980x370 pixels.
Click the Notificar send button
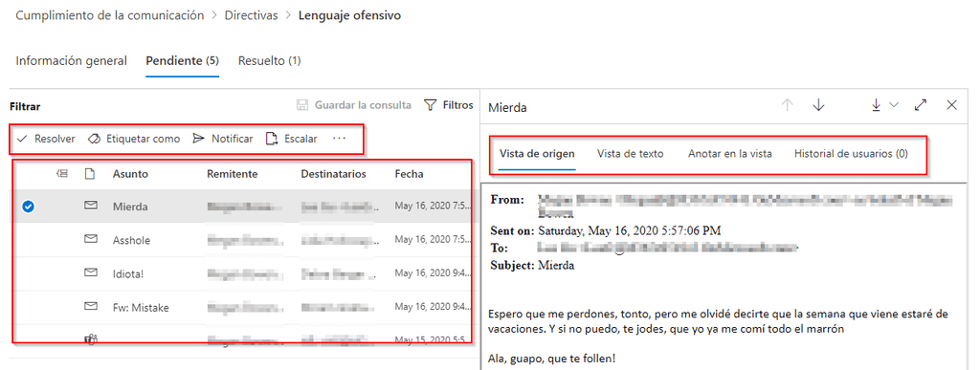[x=222, y=139]
